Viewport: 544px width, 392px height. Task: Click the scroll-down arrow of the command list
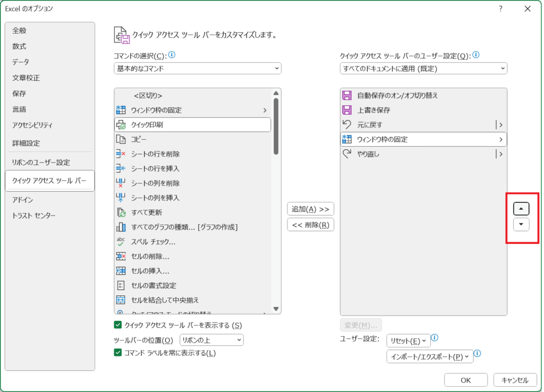point(276,309)
